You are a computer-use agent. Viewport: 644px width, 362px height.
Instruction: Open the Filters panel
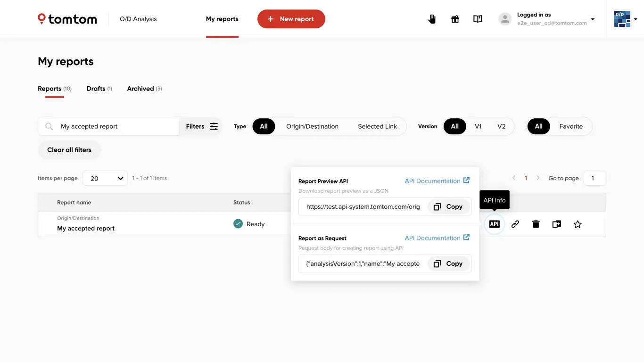[201, 126]
